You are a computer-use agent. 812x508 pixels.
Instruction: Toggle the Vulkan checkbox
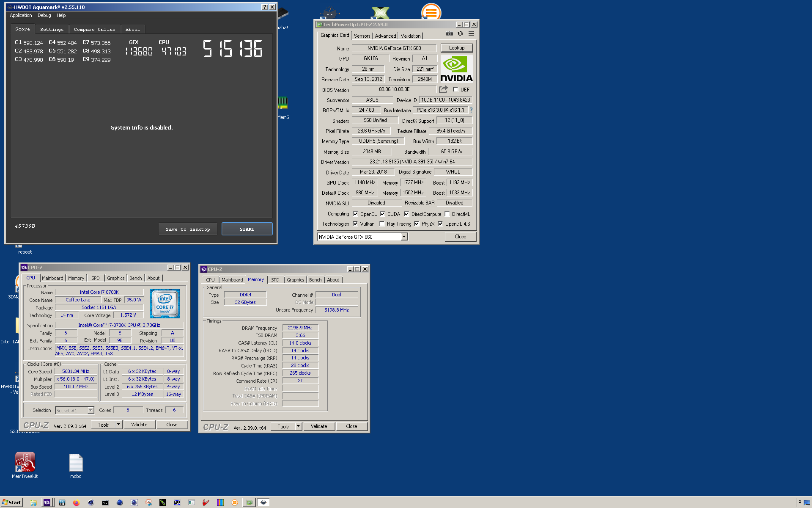tap(355, 224)
